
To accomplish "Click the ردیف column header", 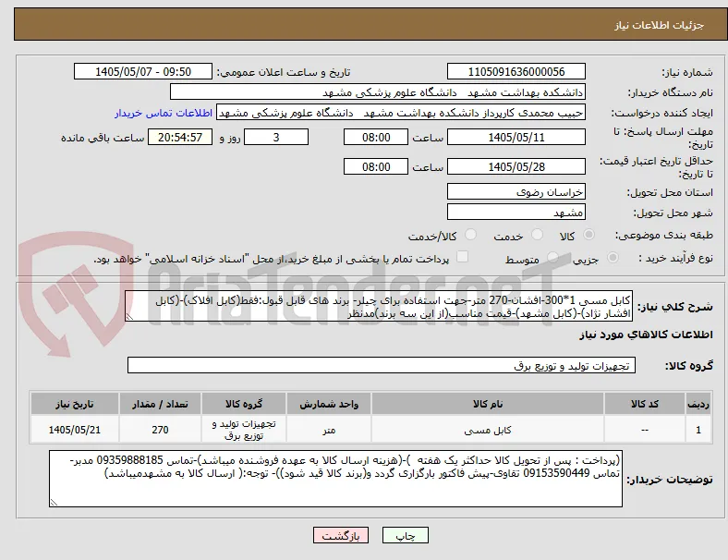I will [698, 404].
